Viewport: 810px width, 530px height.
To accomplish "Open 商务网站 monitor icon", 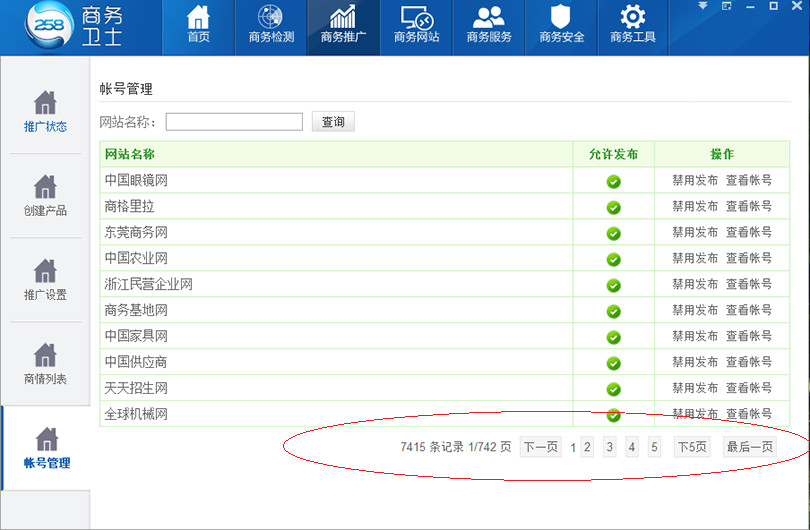I will click(x=416, y=24).
